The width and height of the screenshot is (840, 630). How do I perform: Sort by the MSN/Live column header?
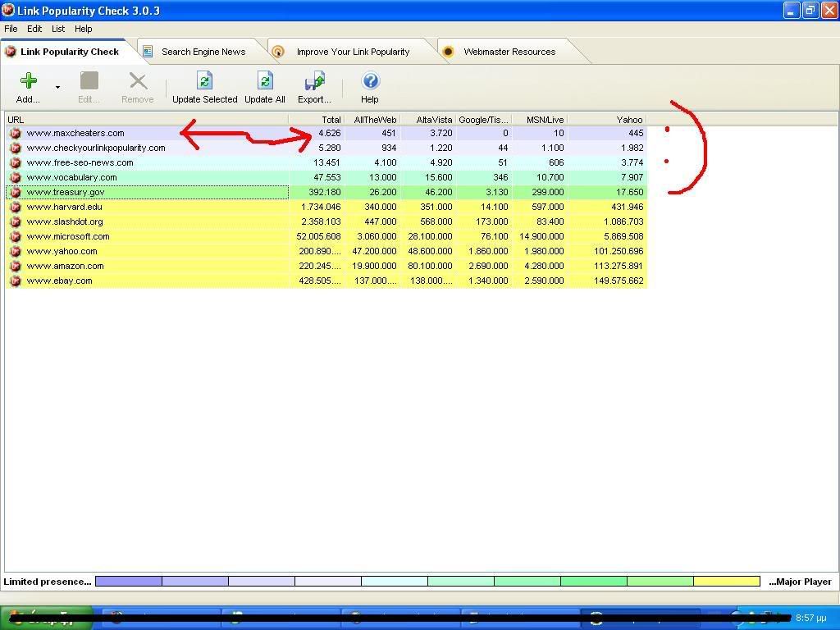click(x=540, y=120)
